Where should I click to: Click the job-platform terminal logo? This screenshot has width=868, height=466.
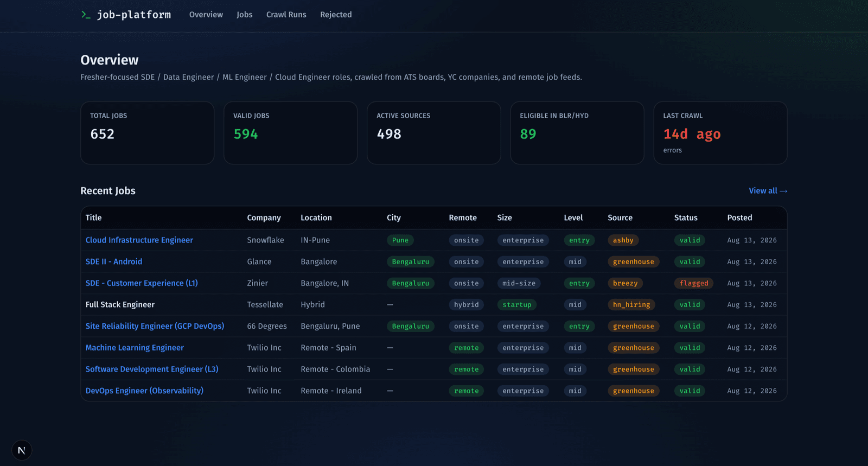pos(126,15)
